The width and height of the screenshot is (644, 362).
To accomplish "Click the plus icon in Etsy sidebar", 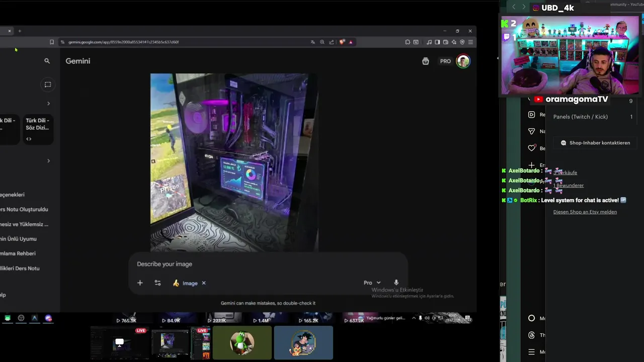I will pyautogui.click(x=531, y=165).
